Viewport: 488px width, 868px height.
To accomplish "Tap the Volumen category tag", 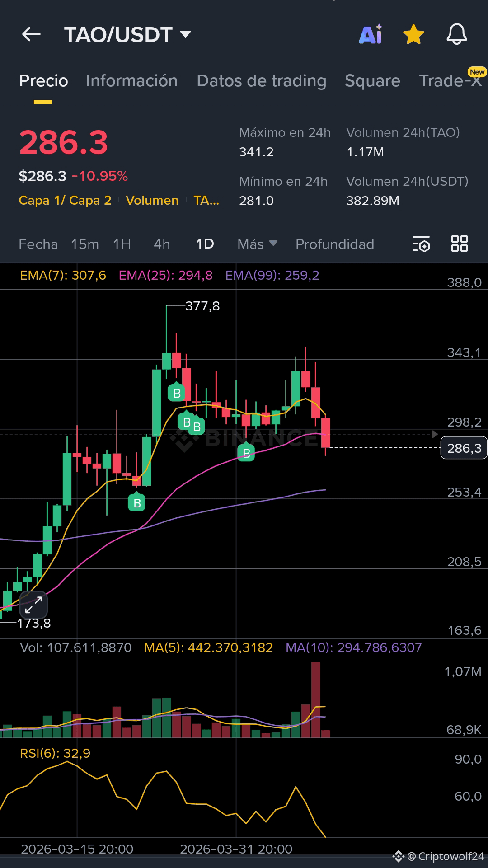I will pyautogui.click(x=152, y=201).
